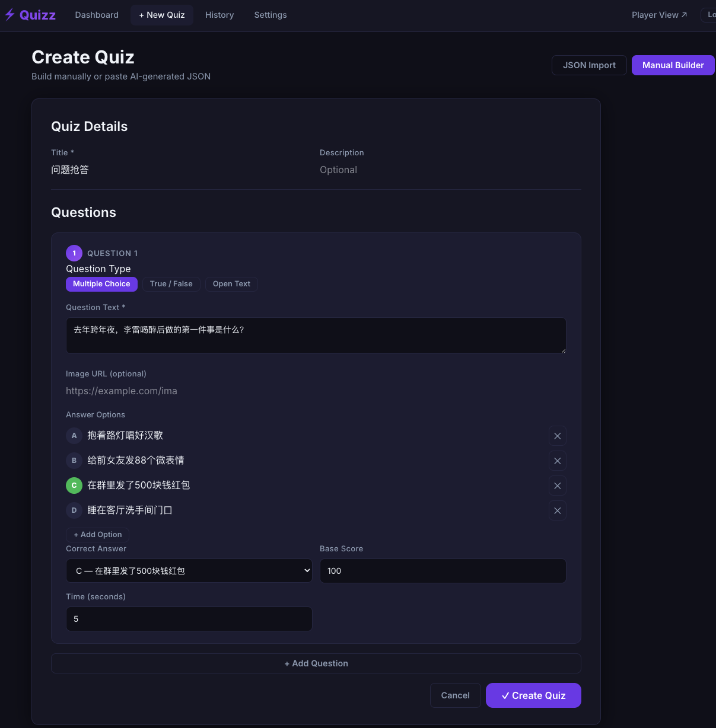Select Multiple Choice question type
Screen dimensions: 716x728
coord(101,284)
